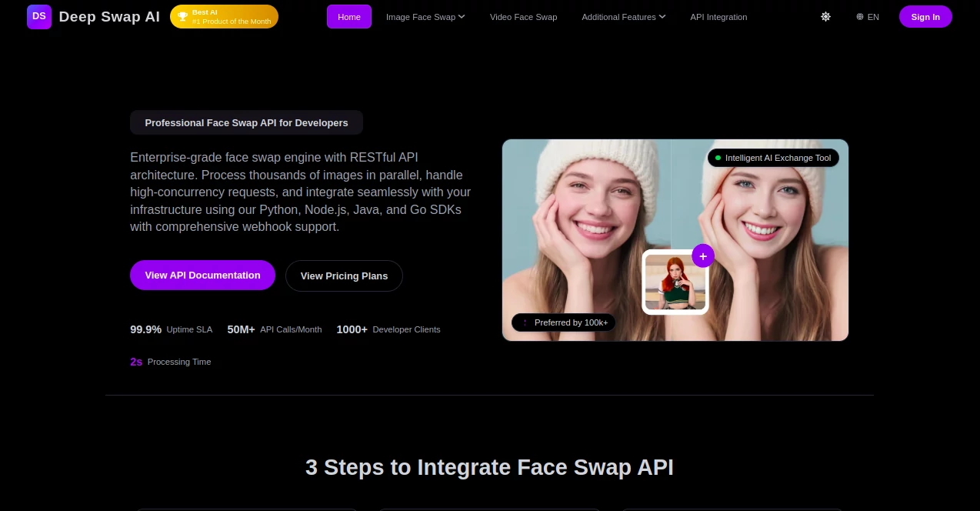The image size is (980, 511).
Task: Open View Pricing Plans
Action: 344,276
